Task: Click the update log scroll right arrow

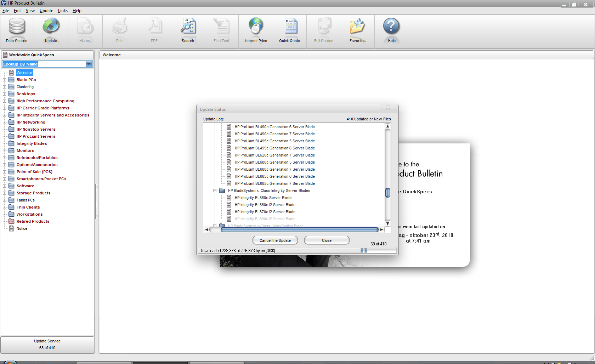Action: (381, 229)
